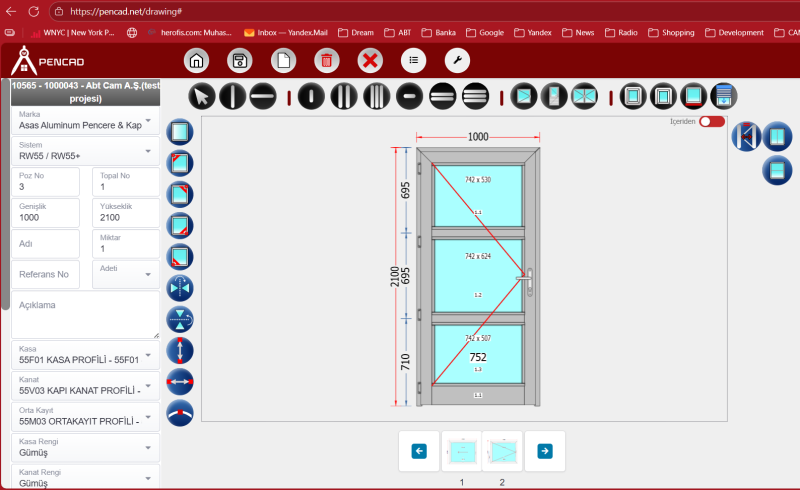Click the save (floppy disk) icon
The height and width of the screenshot is (490, 800).
[240, 60]
